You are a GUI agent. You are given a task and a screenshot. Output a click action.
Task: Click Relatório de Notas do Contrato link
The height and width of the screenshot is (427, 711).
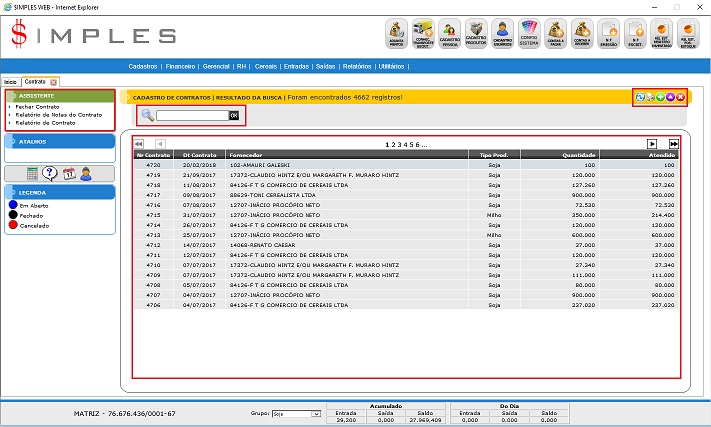tap(58, 114)
